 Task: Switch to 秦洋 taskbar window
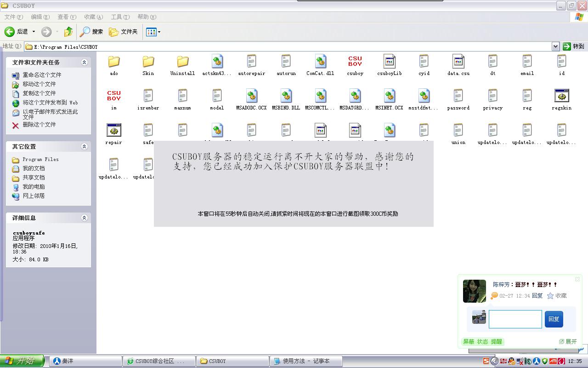click(x=85, y=361)
